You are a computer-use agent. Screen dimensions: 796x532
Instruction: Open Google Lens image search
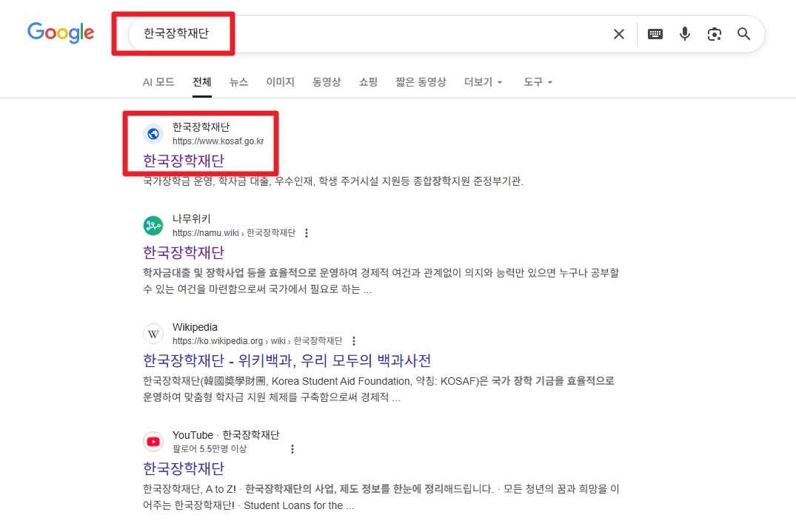[x=714, y=33]
